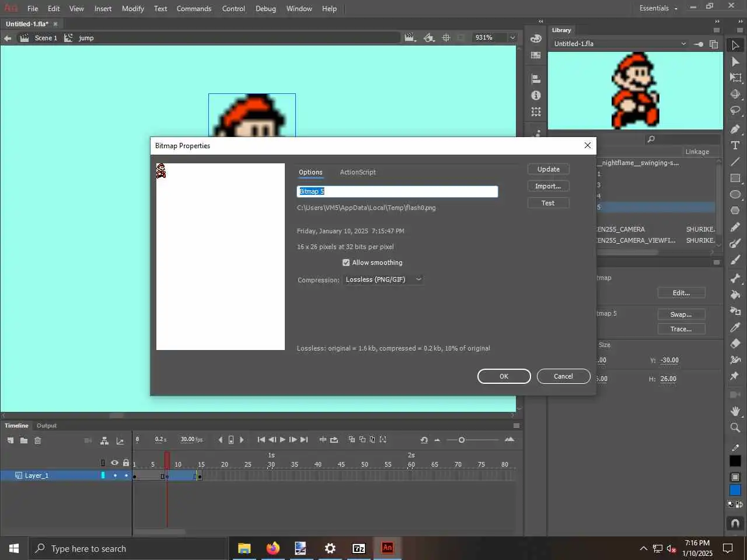Select the Pen tool

[x=735, y=129]
